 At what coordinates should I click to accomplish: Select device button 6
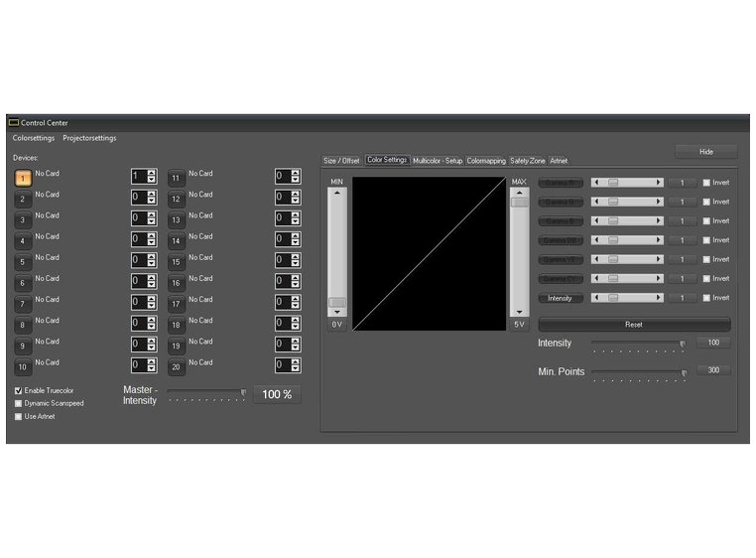(x=23, y=283)
